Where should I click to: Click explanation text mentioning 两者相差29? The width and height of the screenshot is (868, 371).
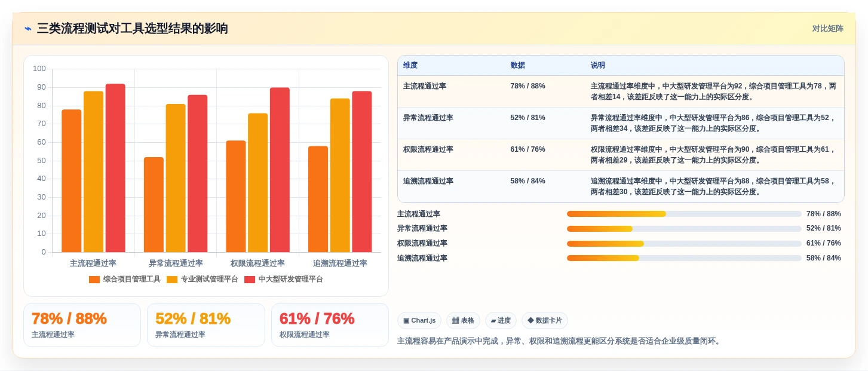713,155
